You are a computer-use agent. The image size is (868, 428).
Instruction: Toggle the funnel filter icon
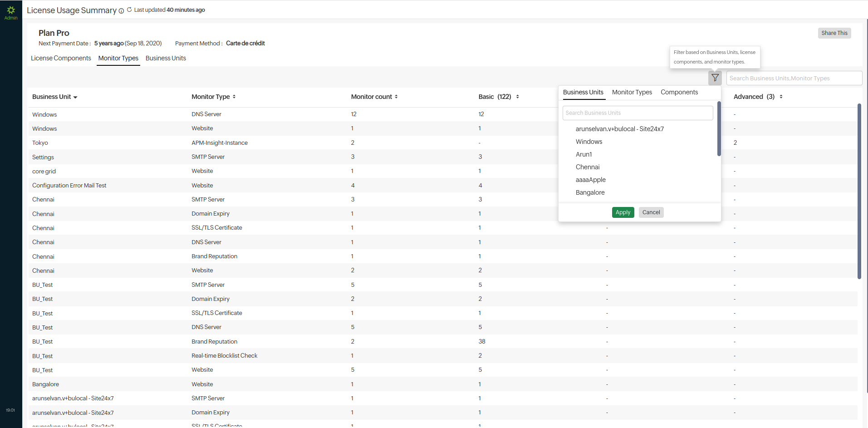click(x=715, y=78)
